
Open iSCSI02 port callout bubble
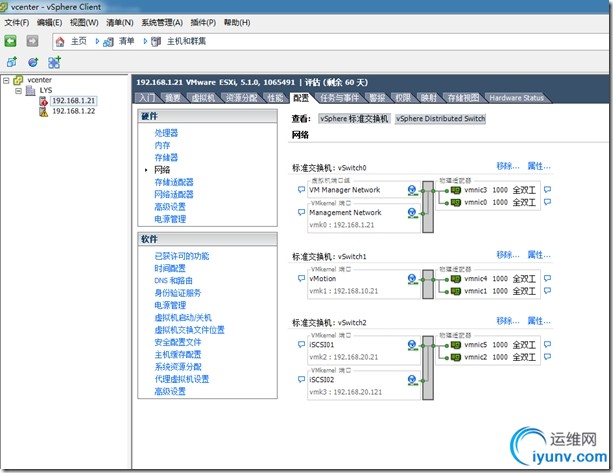pos(301,380)
